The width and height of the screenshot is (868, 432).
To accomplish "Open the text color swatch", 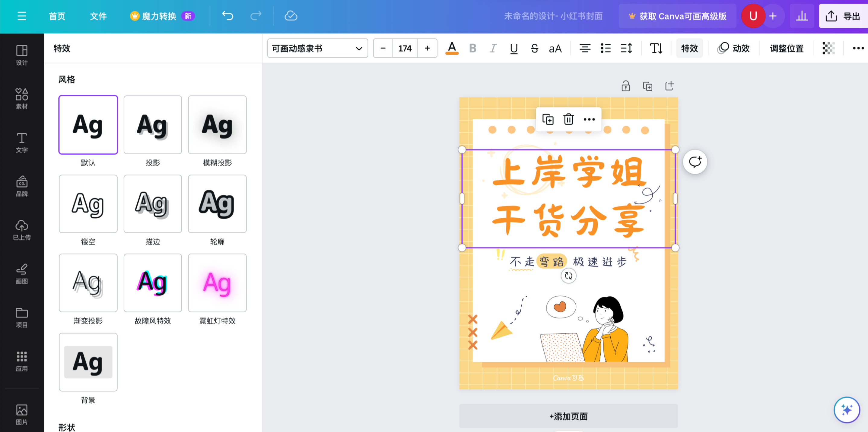I will [452, 48].
